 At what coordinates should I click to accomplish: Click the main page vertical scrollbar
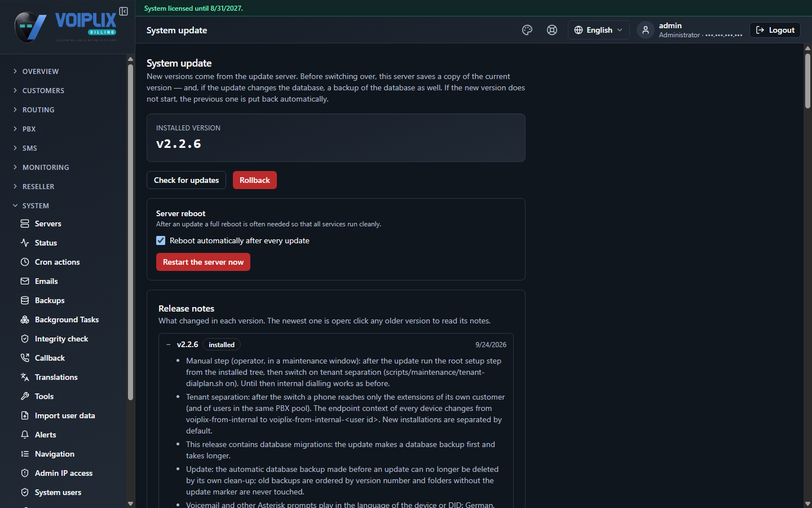tap(807, 80)
